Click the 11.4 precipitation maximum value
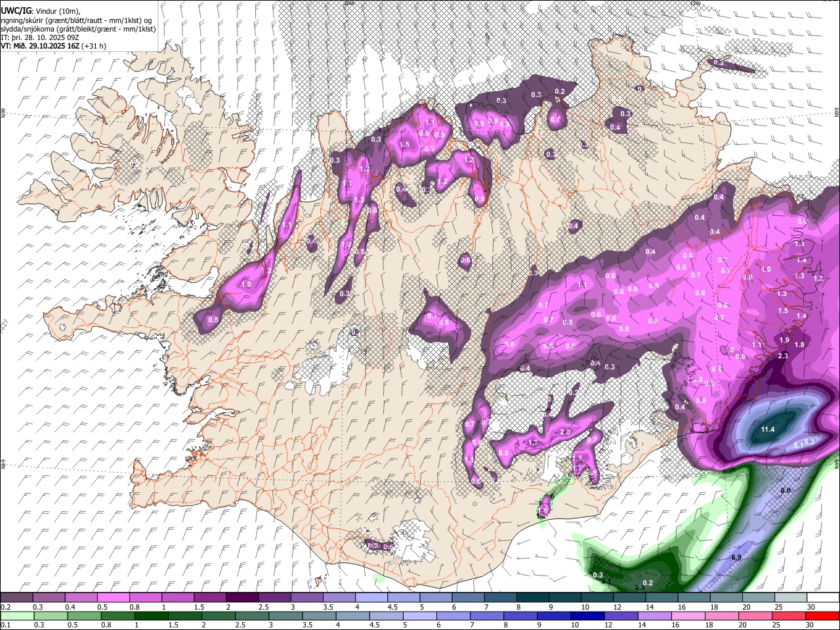 tap(767, 429)
